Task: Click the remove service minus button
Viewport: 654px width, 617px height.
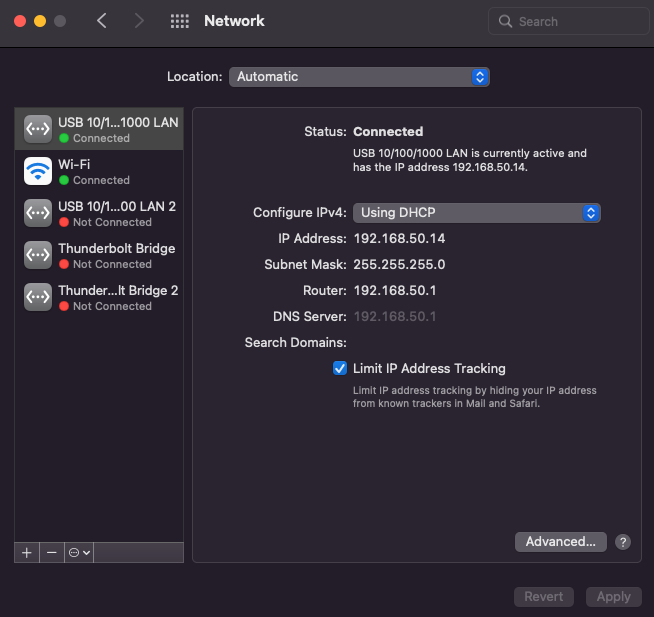Action: point(52,552)
